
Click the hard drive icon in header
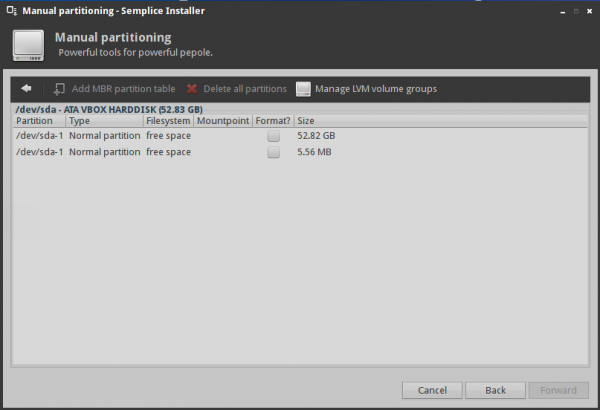[28, 46]
